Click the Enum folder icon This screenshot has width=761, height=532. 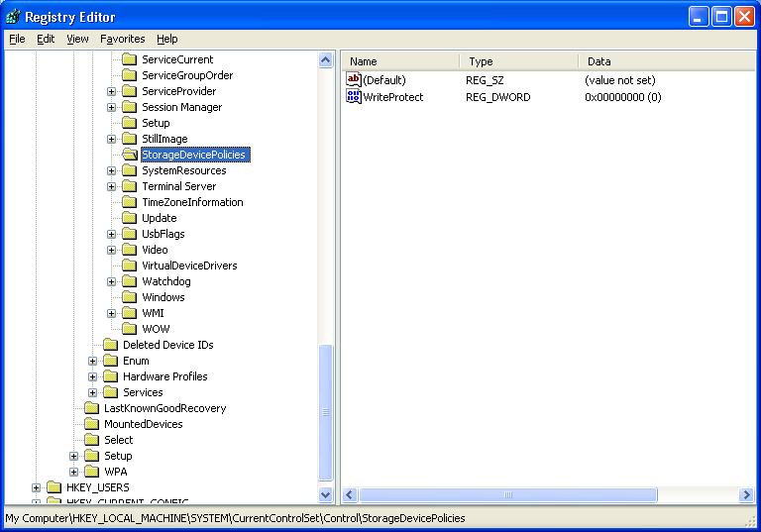(x=111, y=361)
